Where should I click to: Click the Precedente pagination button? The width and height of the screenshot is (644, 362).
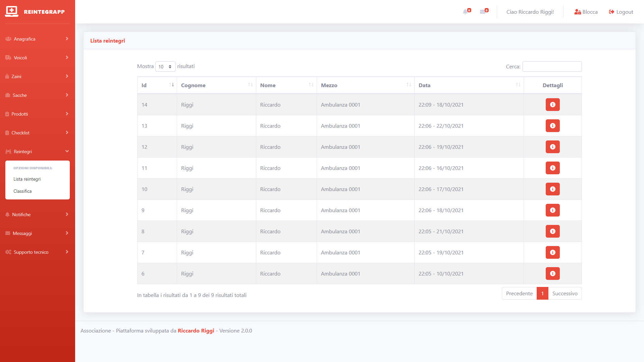point(519,293)
